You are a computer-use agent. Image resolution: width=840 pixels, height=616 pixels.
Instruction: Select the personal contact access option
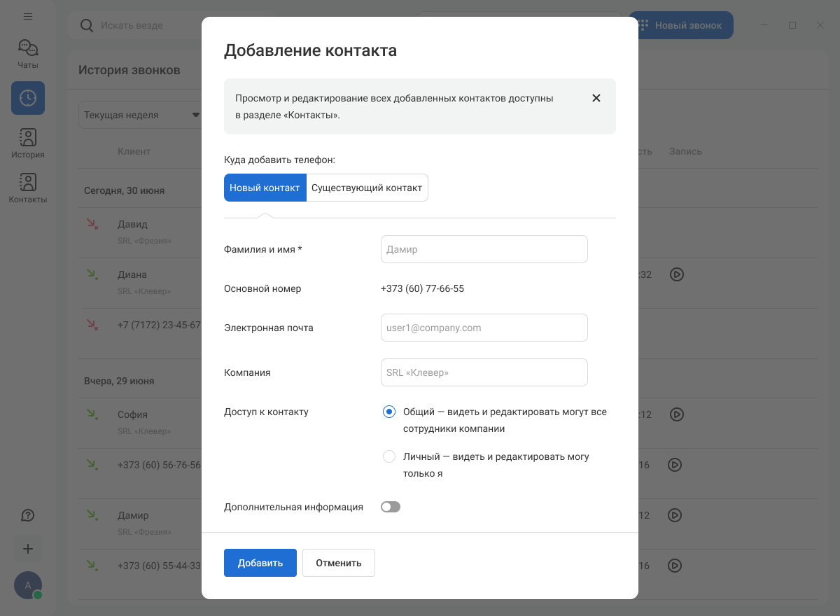[389, 456]
